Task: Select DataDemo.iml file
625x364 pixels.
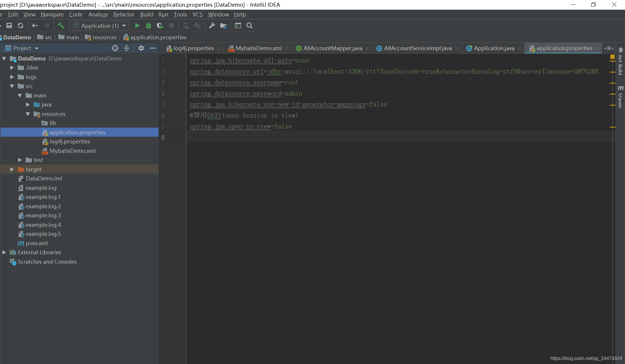Action: [44, 179]
